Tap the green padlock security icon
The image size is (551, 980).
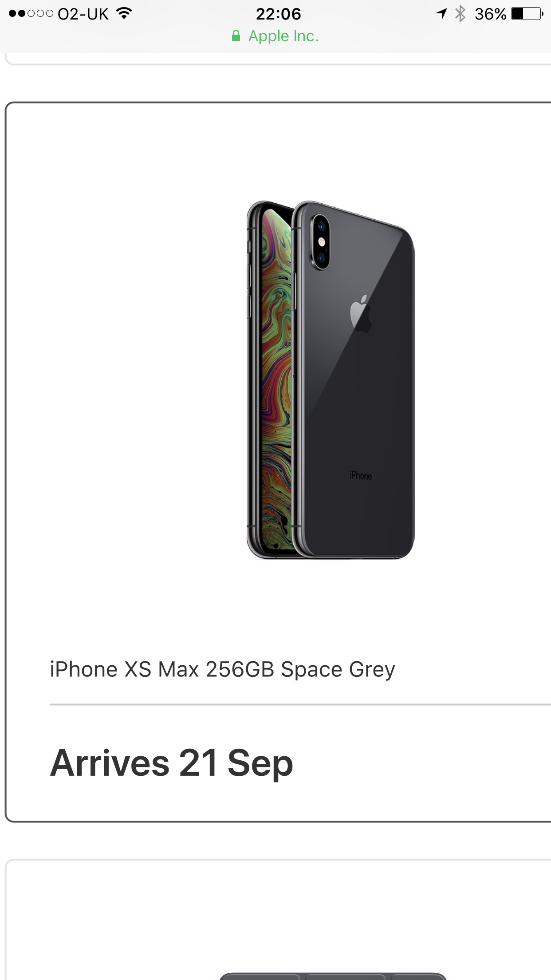[x=236, y=36]
